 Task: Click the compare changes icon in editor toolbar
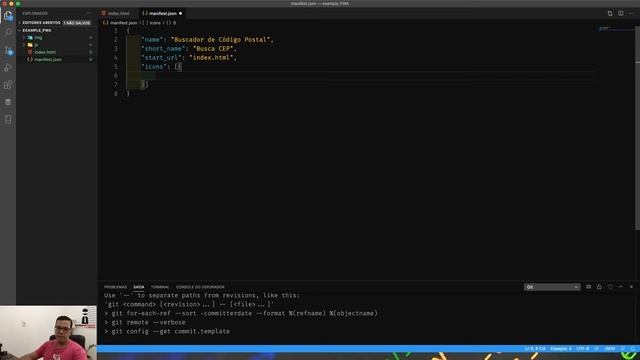tap(610, 13)
